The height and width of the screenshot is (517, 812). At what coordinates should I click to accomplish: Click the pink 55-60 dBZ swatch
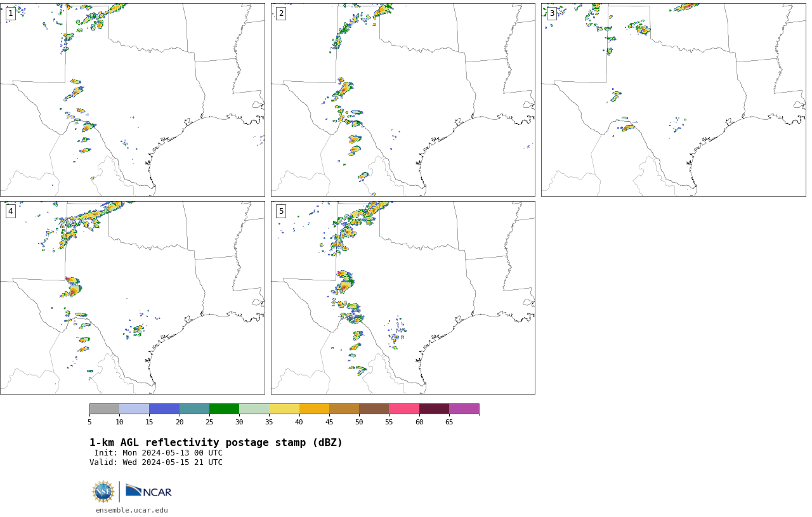tap(404, 409)
